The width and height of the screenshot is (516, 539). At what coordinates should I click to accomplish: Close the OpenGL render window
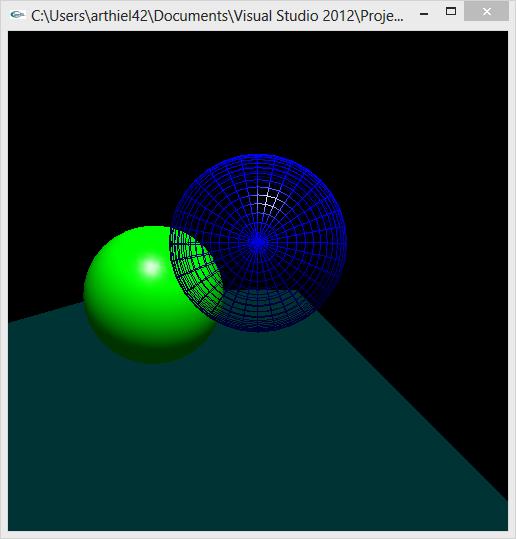486,12
